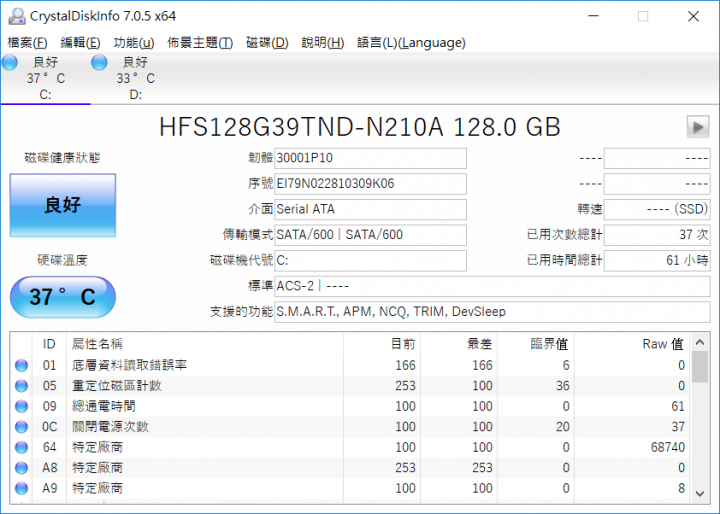Click the power-on count field 37 次
Screen dimensions: 720x514
657,235
